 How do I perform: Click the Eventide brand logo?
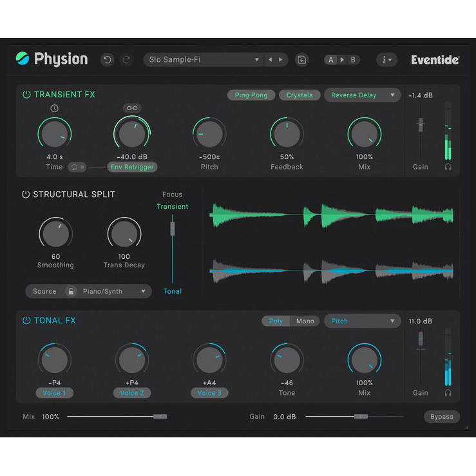[x=435, y=60]
